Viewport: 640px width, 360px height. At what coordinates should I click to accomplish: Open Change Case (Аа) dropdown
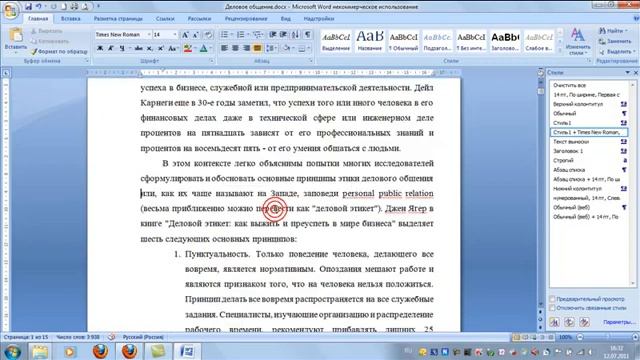(x=173, y=48)
